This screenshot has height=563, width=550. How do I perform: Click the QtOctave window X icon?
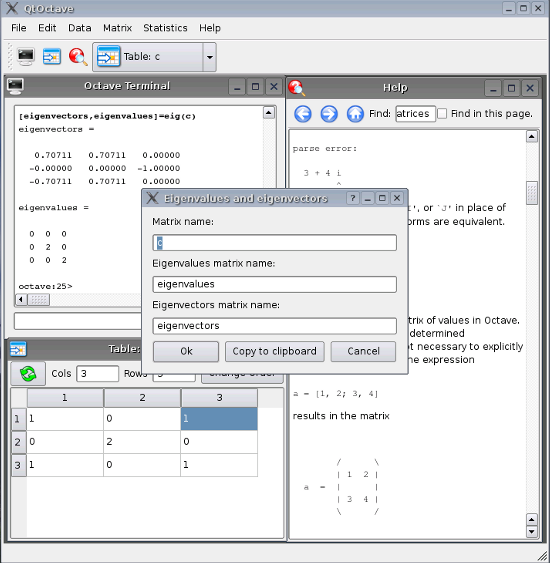pyautogui.click(x=12, y=8)
